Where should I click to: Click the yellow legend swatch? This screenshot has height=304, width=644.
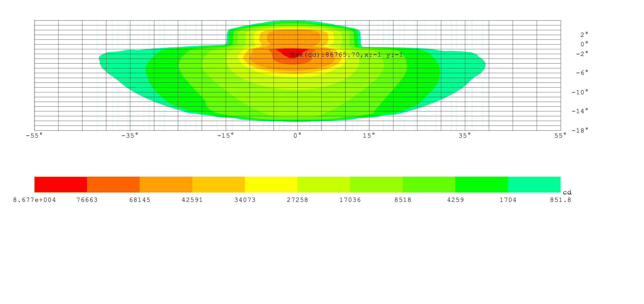pos(271,184)
